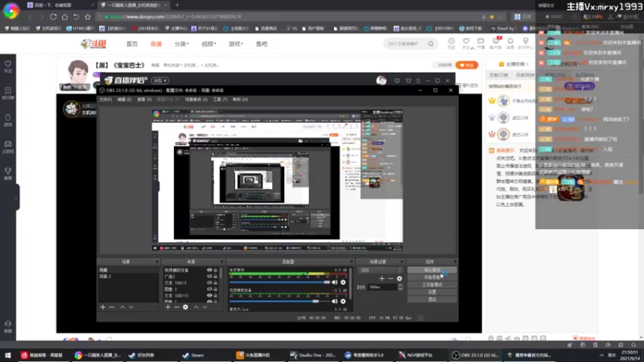This screenshot has width=644, height=362.
Task: Open source properties gear in sources panel
Action: (186, 307)
